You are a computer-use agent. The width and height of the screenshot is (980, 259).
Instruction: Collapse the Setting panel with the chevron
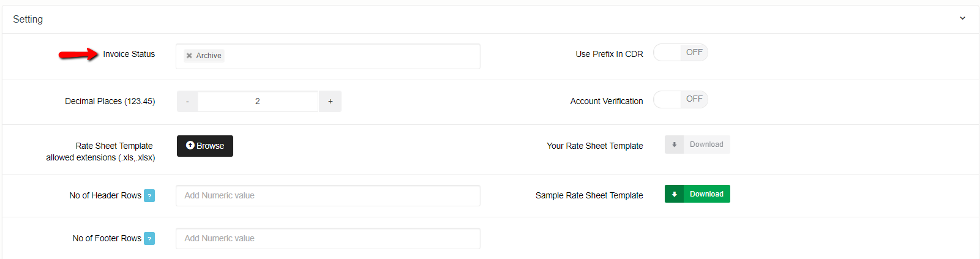click(962, 18)
